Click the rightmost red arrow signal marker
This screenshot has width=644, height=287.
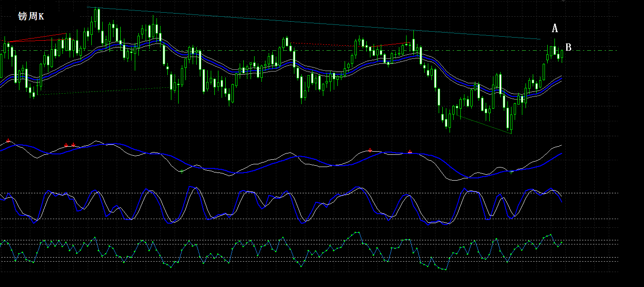point(410,152)
